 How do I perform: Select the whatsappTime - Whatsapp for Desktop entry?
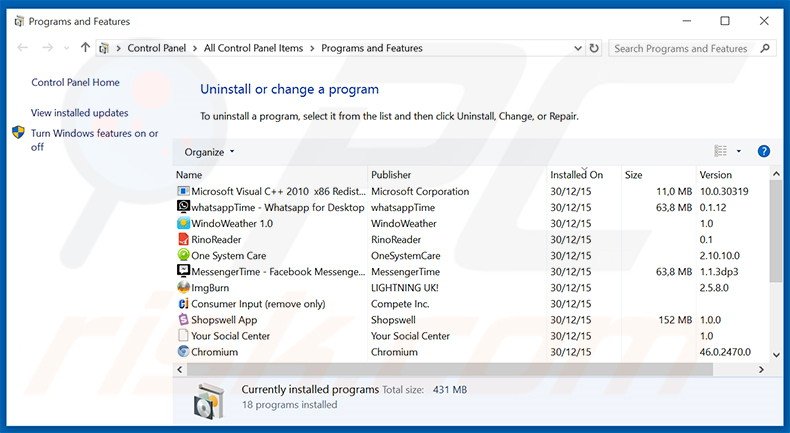(x=278, y=207)
